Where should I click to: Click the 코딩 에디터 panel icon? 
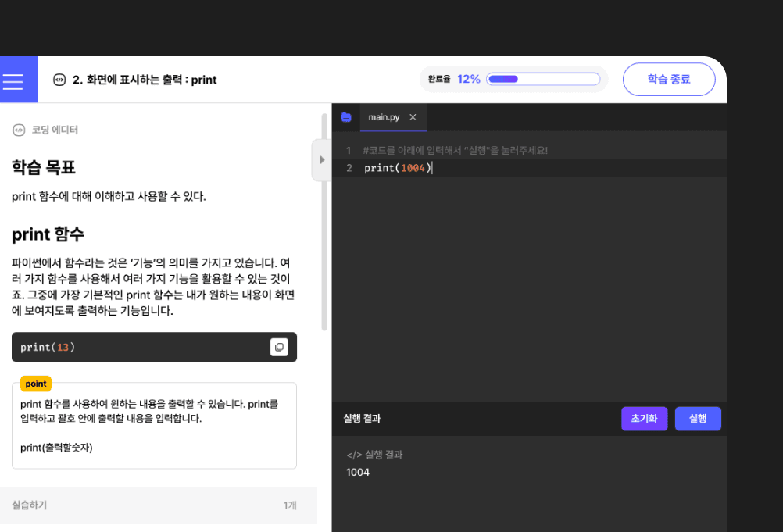[x=19, y=130]
